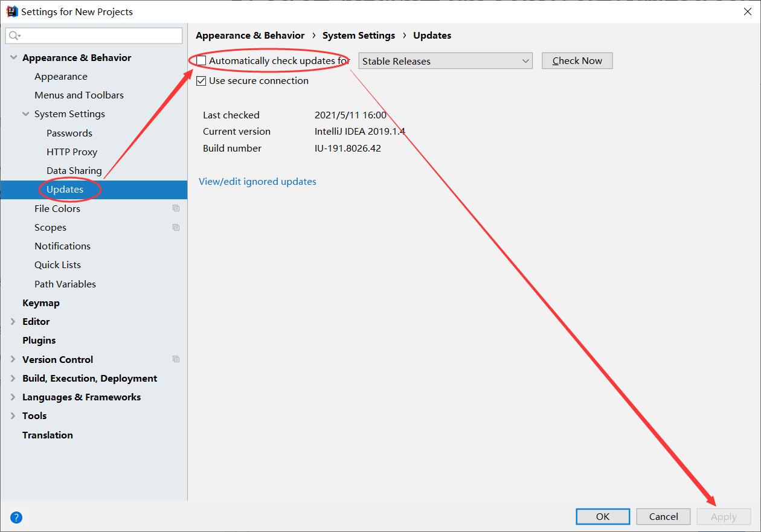
Task: Select Path Variables settings
Action: (65, 284)
